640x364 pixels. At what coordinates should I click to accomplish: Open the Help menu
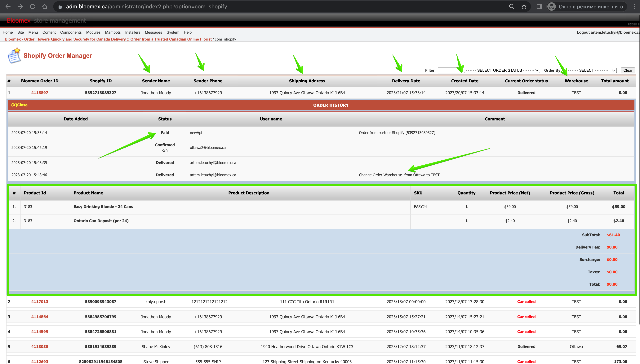(x=188, y=32)
